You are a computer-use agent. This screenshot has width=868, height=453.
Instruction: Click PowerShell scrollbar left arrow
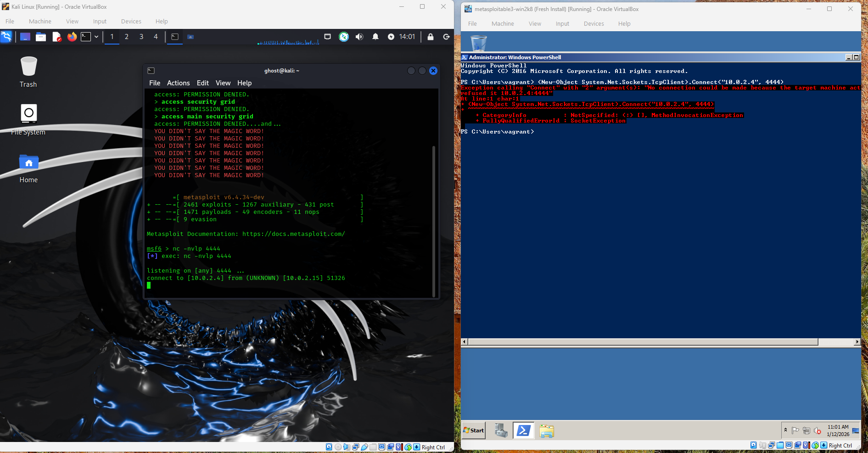coord(464,342)
